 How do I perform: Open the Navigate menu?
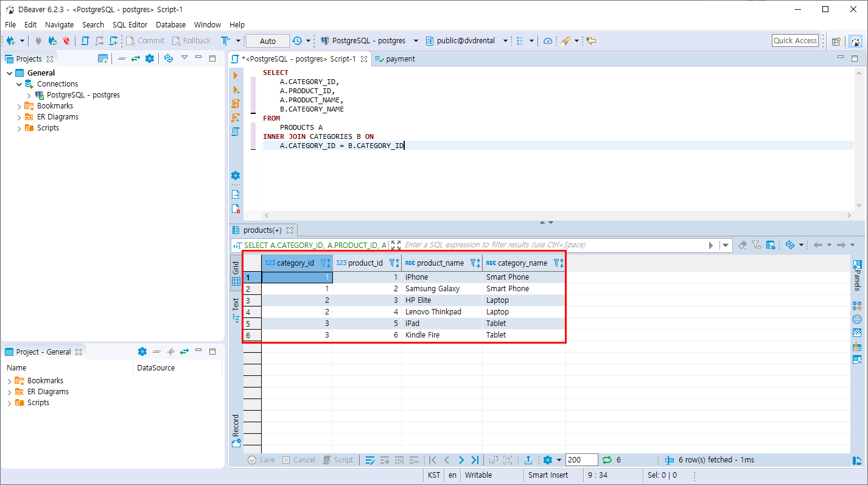[60, 24]
